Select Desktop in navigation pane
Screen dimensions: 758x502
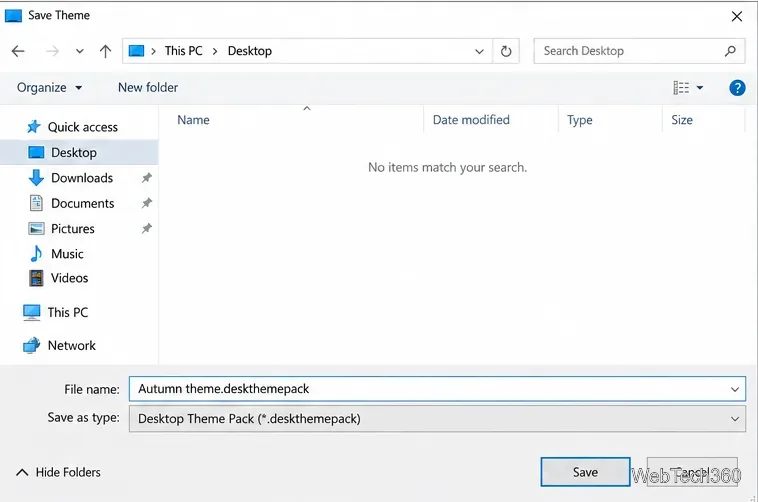click(79, 152)
